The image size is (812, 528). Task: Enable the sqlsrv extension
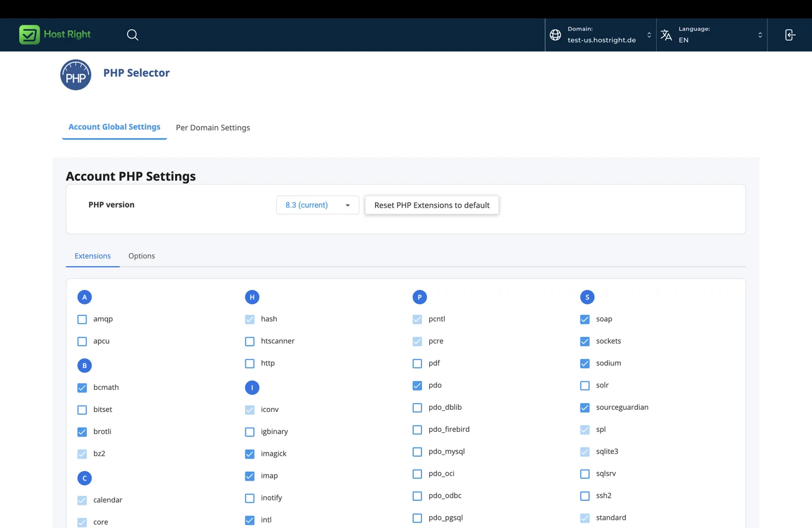(585, 474)
